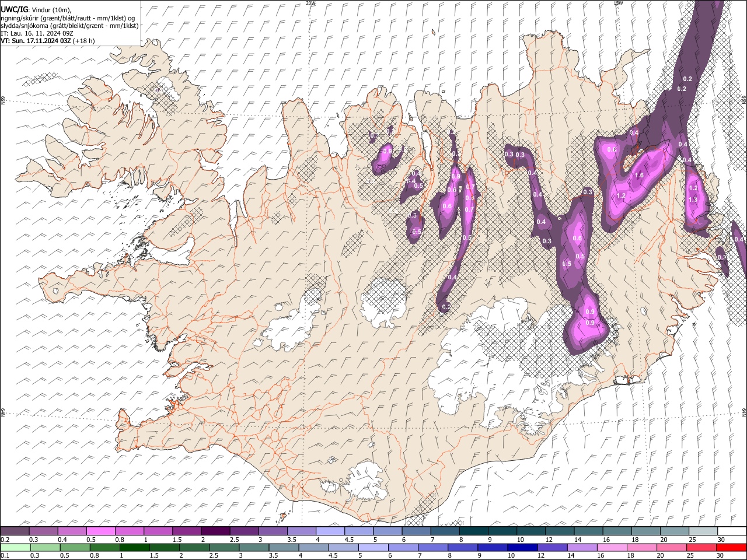Pick snow legend swatch between 0.3 and 0.4

click(43, 531)
